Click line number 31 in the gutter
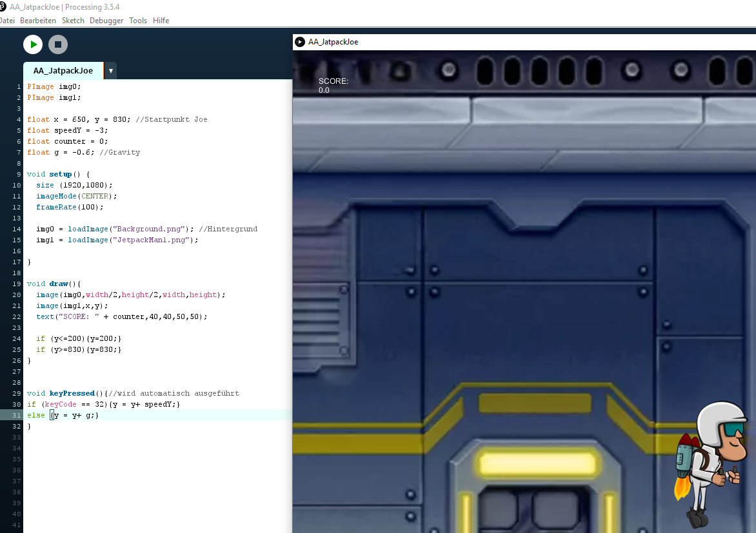Image resolution: width=756 pixels, height=533 pixels. pos(16,415)
